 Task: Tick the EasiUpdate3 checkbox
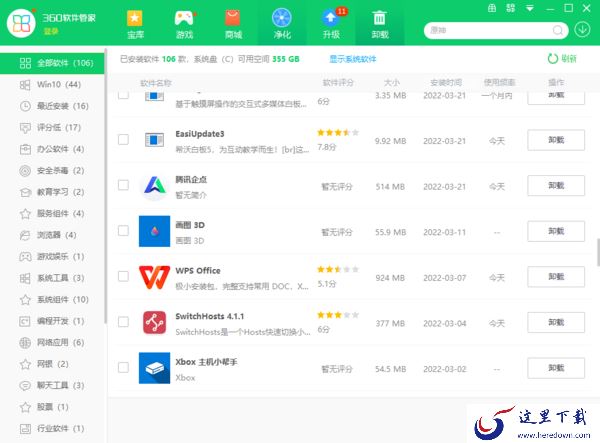[x=123, y=140]
